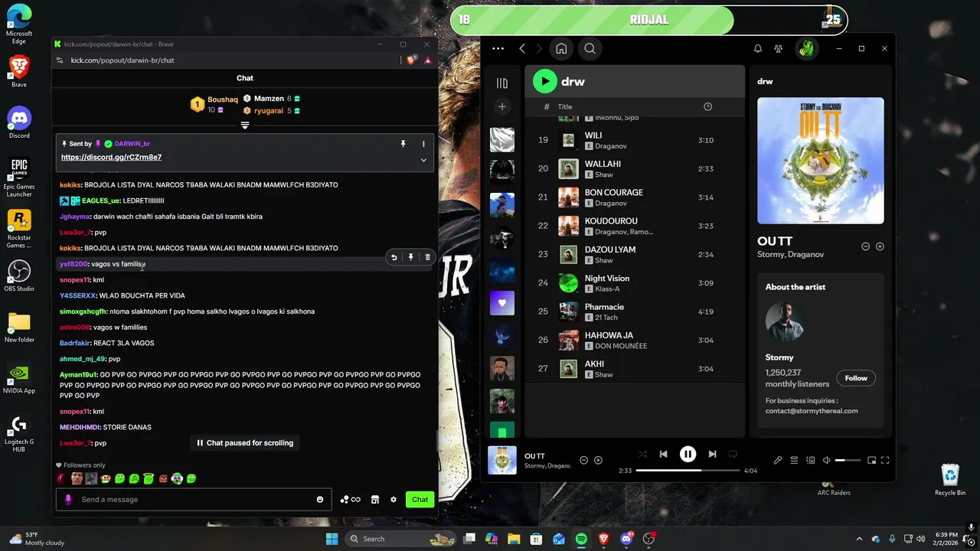Open the Stormy artist avatar
The image size is (980, 551).
click(x=785, y=321)
